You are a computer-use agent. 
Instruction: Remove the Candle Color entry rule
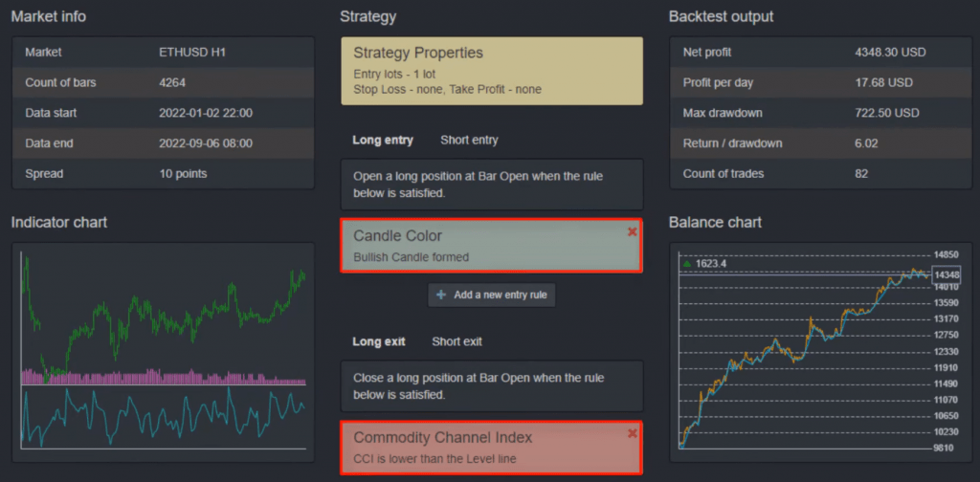(x=632, y=231)
